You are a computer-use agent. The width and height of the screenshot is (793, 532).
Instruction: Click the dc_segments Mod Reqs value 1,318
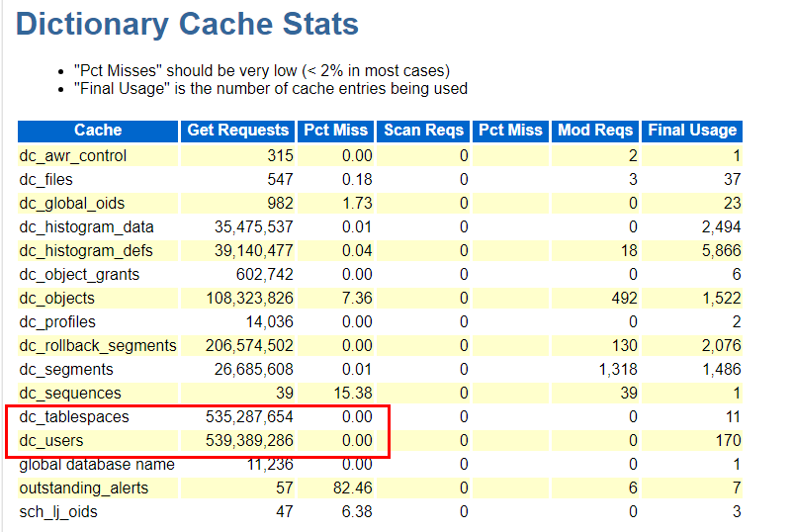tap(617, 370)
